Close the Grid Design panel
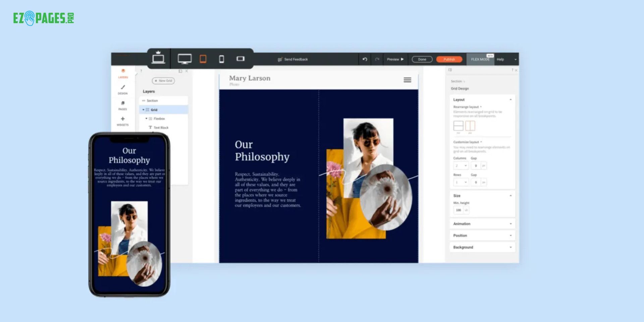 [516, 70]
